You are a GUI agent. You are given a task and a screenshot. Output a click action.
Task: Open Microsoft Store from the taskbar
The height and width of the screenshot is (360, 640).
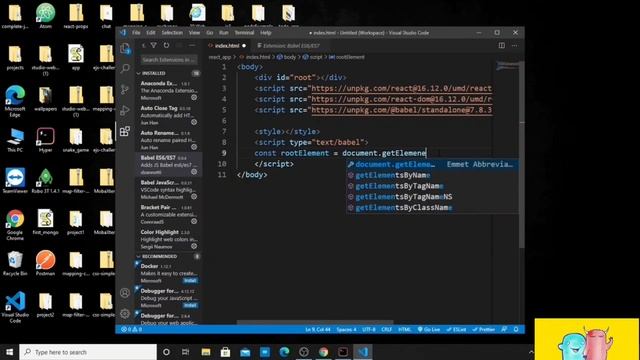click(225, 352)
